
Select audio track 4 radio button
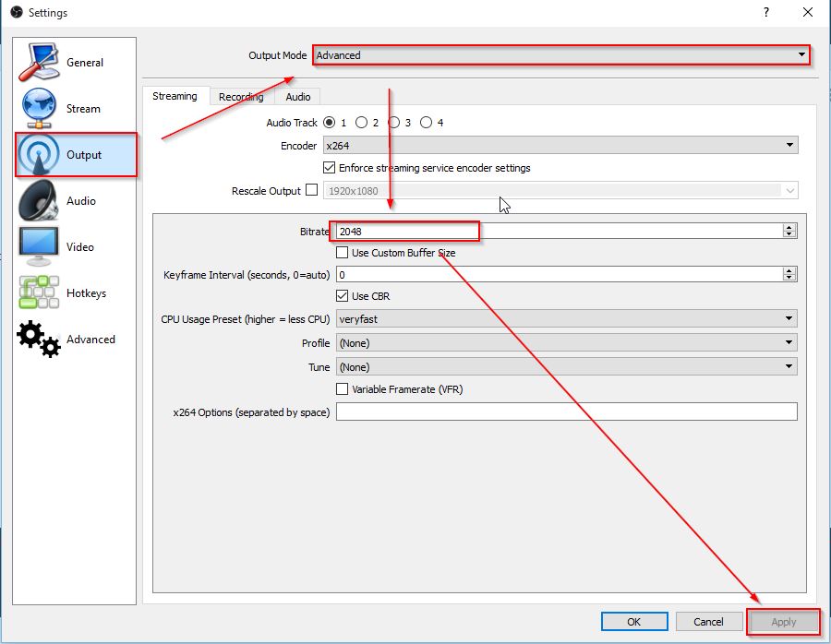pyautogui.click(x=426, y=123)
